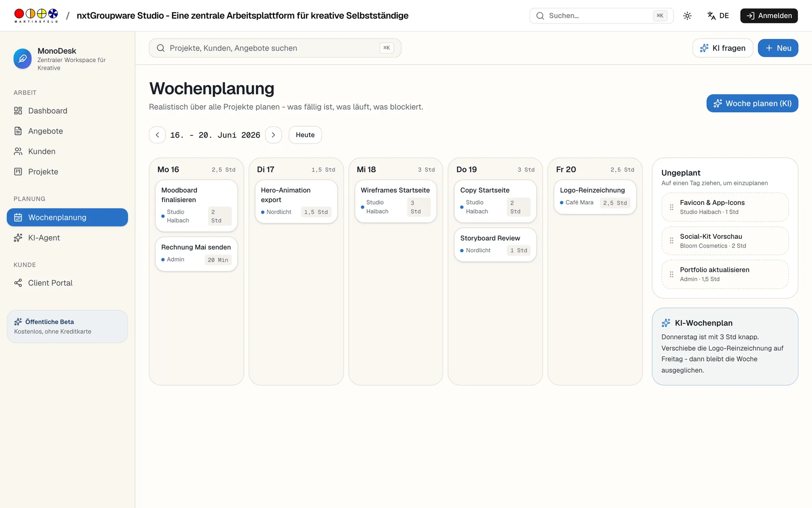The image size is (812, 508).
Task: Open the Rechnung Mai senden task card
Action: pyautogui.click(x=196, y=254)
